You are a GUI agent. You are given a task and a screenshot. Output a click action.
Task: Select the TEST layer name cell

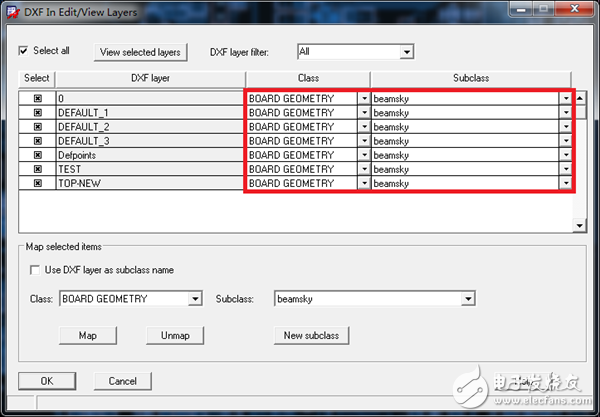pos(150,169)
